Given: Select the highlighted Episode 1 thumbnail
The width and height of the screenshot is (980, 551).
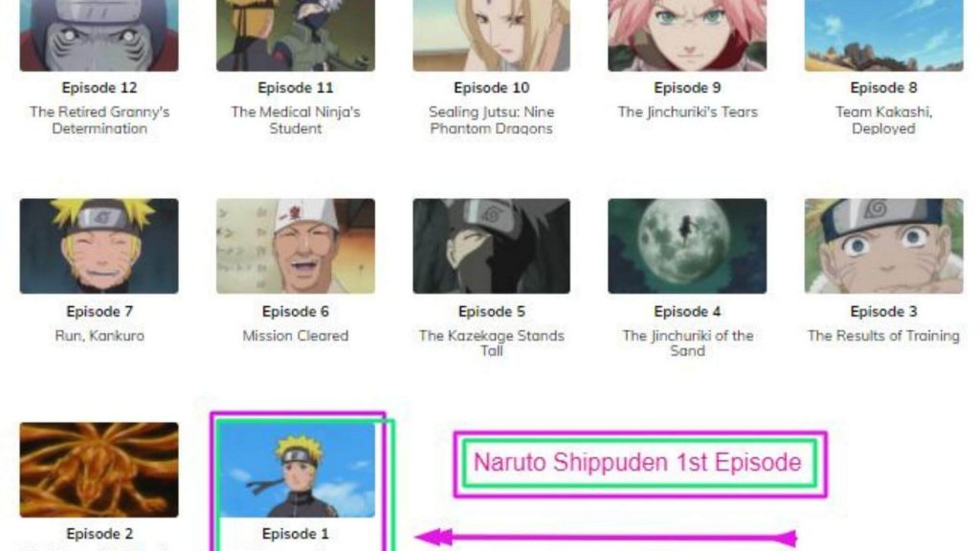Looking at the screenshot, I should tap(296, 470).
